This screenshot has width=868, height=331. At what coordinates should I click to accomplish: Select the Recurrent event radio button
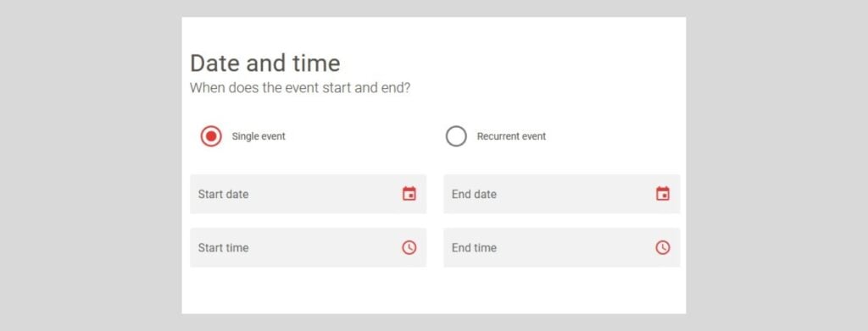click(456, 136)
